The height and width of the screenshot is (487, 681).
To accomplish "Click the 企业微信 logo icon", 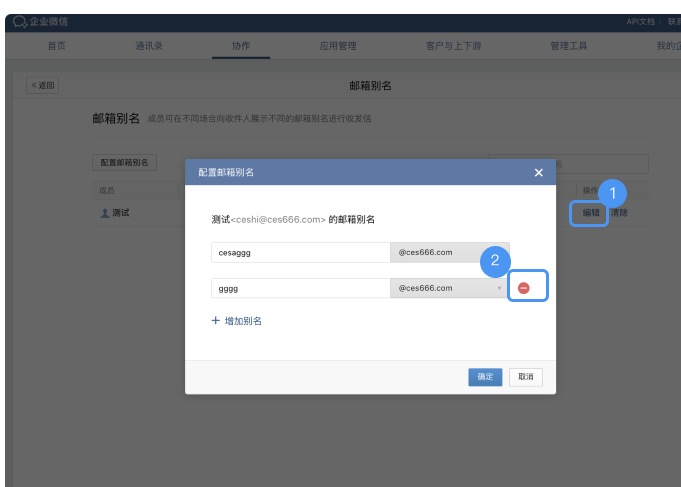I will coord(20,21).
